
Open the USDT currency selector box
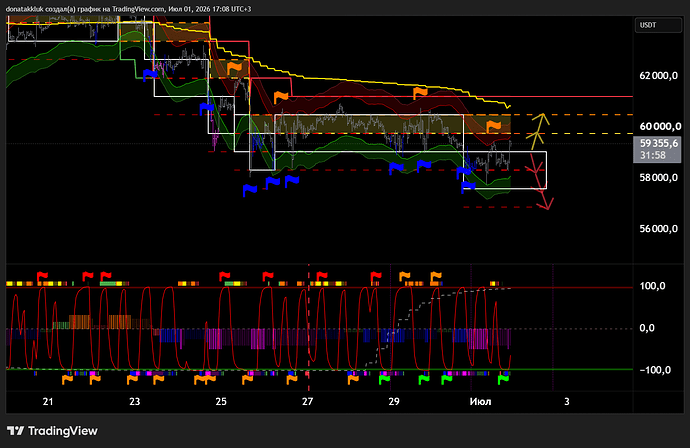click(x=658, y=25)
